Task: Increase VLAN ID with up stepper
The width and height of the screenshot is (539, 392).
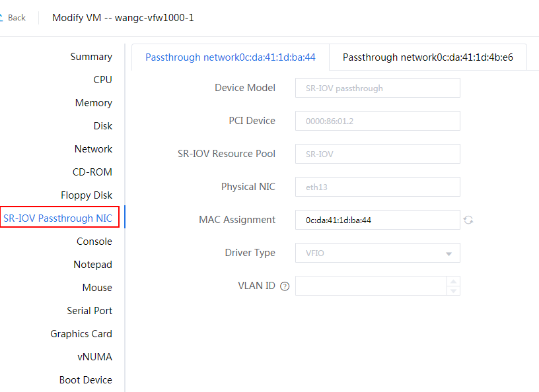Action: click(x=453, y=281)
